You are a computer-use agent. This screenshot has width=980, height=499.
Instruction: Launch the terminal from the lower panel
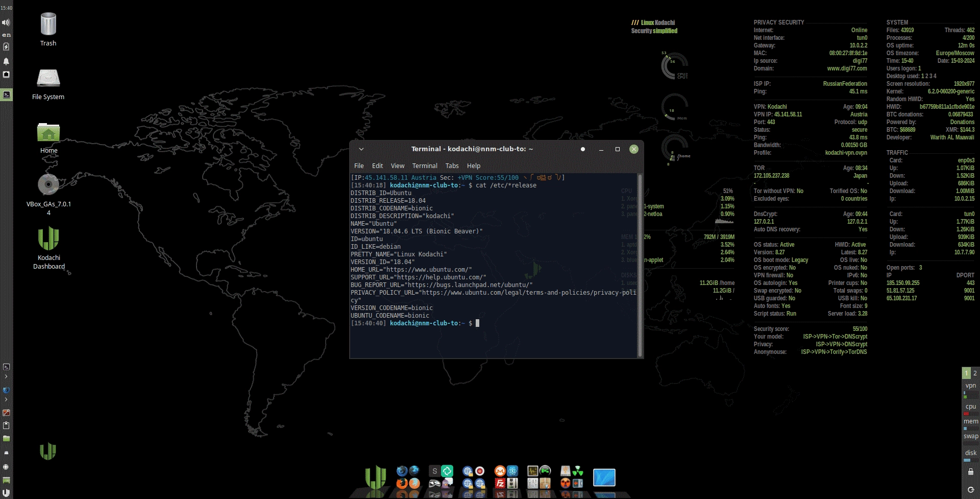tap(6, 367)
